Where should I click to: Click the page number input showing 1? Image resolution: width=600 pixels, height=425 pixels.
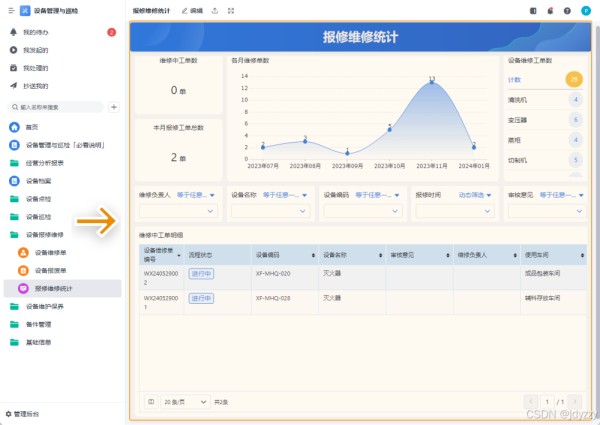pyautogui.click(x=547, y=402)
